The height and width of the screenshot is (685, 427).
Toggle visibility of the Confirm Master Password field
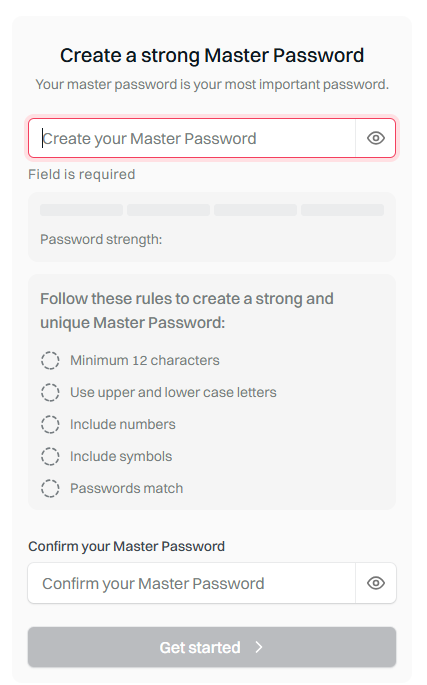(x=375, y=583)
